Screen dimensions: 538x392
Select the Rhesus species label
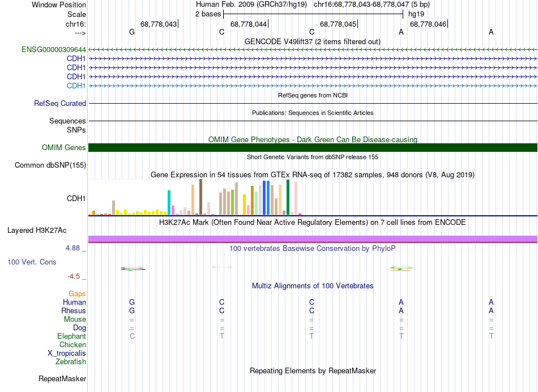pos(74,310)
